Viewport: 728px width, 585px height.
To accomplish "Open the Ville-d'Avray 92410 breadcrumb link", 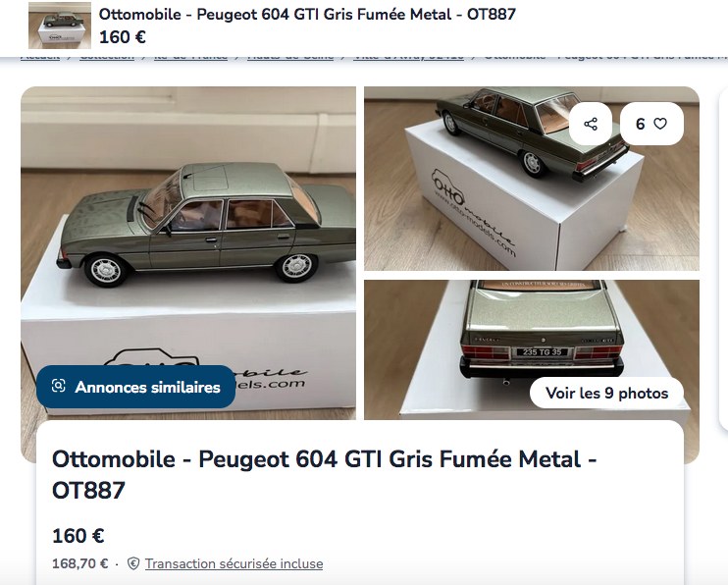I will point(408,57).
